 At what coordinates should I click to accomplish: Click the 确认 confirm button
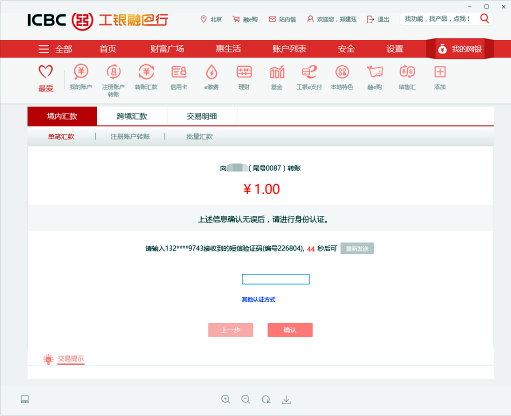290,330
